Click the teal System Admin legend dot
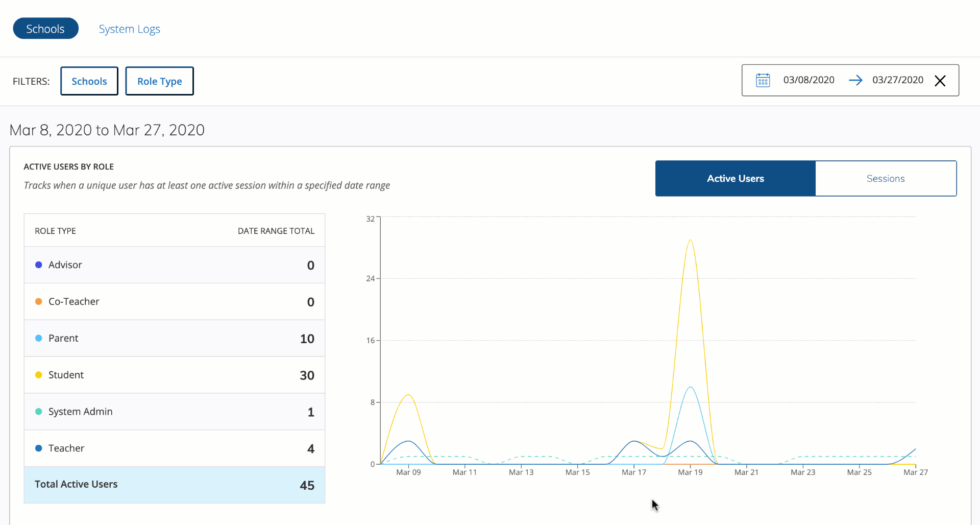Screen dimensions: 980x525 pyautogui.click(x=38, y=411)
